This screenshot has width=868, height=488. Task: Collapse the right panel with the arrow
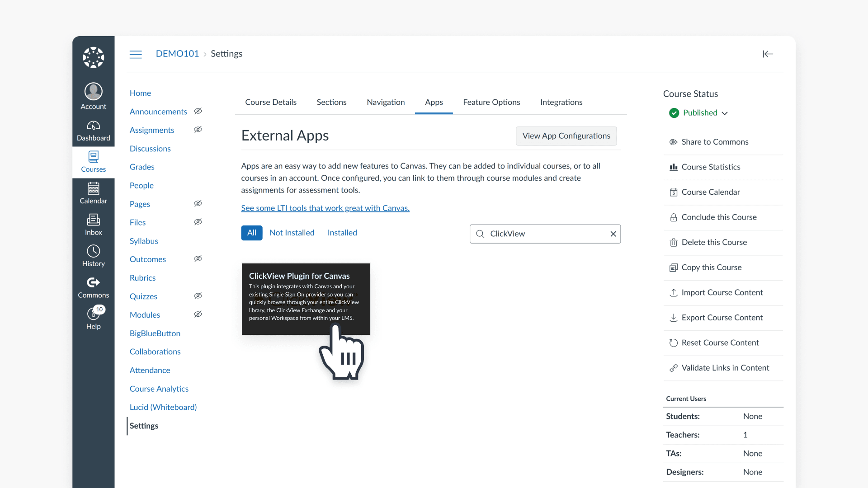coord(768,54)
